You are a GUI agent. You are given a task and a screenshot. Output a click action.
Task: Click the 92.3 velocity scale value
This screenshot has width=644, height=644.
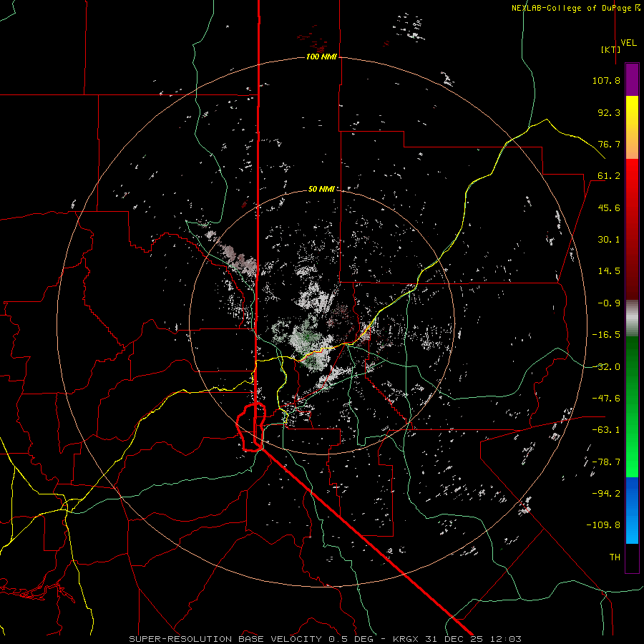[609, 112]
